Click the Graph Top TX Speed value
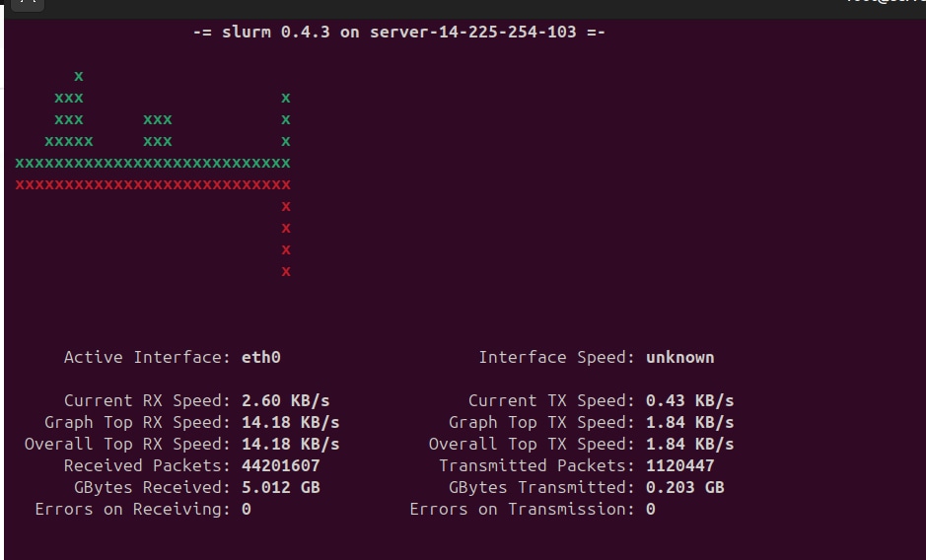The height and width of the screenshot is (560, 926). [x=689, y=422]
